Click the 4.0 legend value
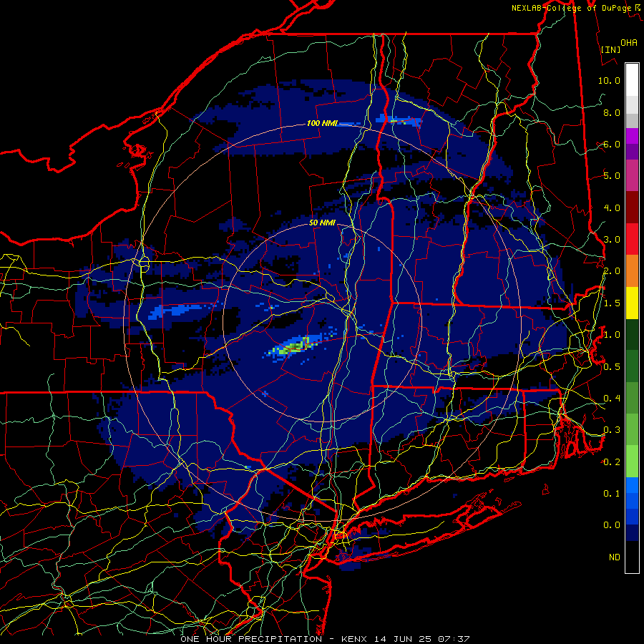Viewport: 644px width, 644px height. (612, 208)
